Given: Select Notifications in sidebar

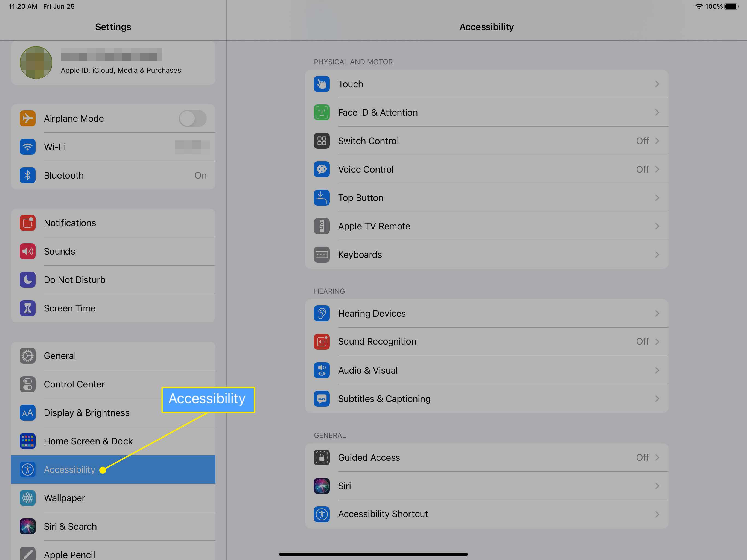Looking at the screenshot, I should pyautogui.click(x=113, y=223).
